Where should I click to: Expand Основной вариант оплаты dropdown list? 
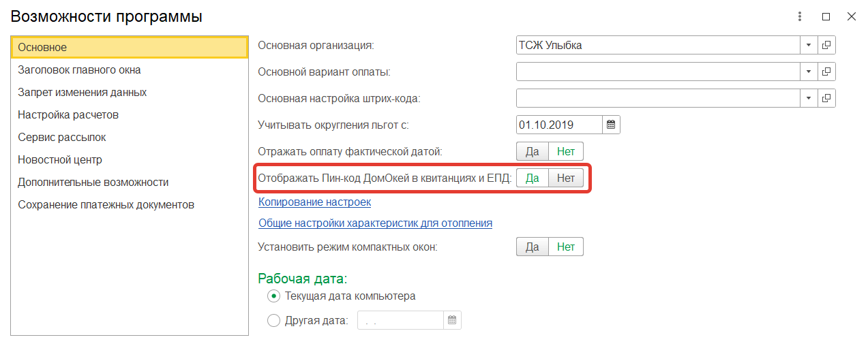pyautogui.click(x=809, y=72)
